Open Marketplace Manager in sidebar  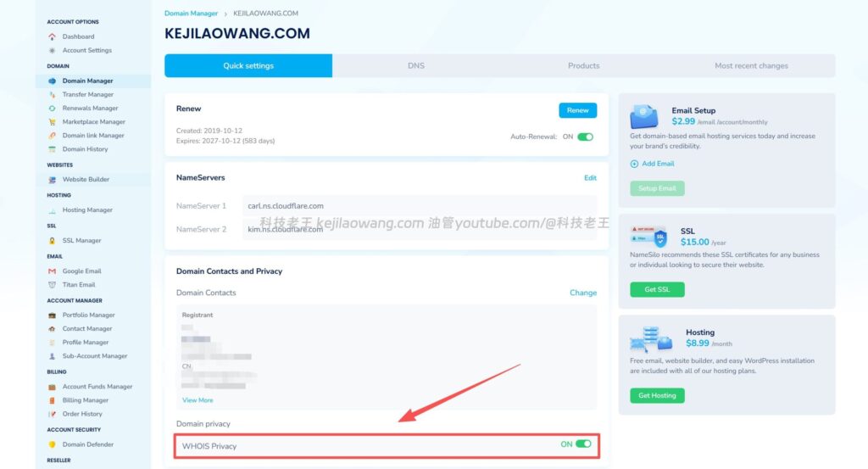click(x=93, y=122)
